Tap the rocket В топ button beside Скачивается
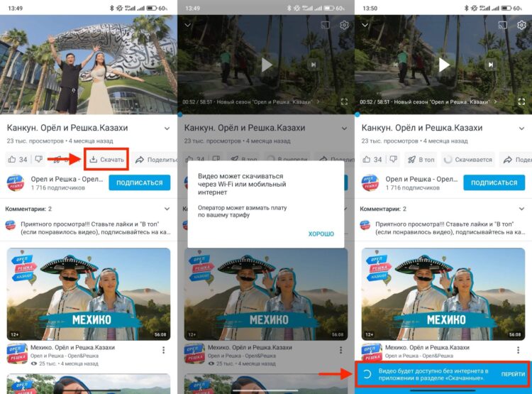The image size is (532, 394). coord(421,159)
